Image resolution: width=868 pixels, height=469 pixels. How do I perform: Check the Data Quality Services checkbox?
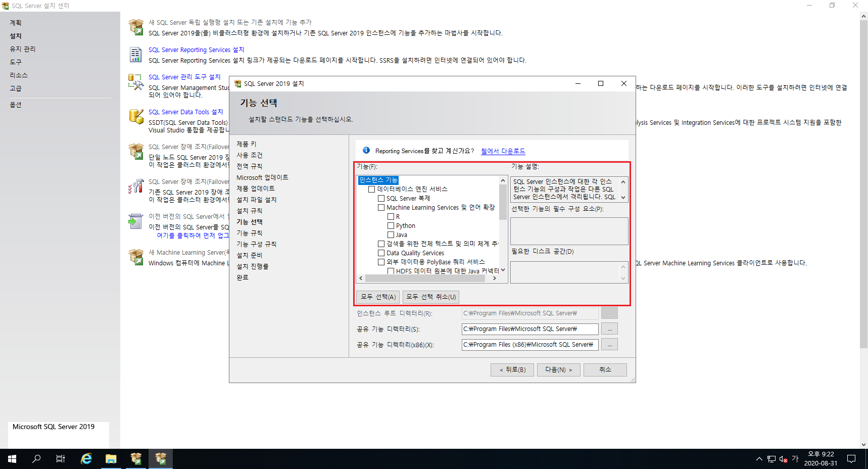(381, 253)
